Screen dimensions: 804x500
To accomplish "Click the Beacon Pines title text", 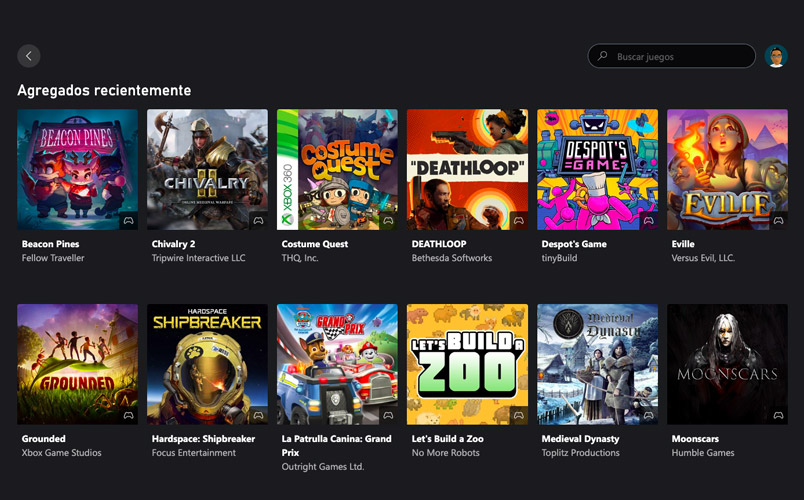I will [50, 244].
